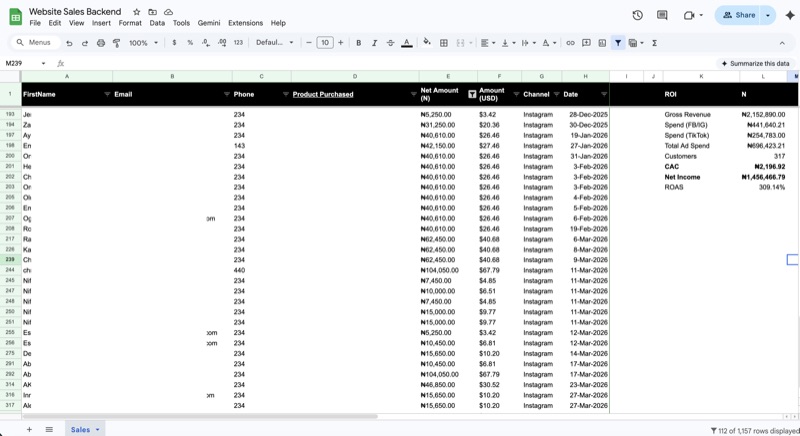Open active filter on Amount (USD) column
The image size is (800, 436).
click(x=472, y=94)
